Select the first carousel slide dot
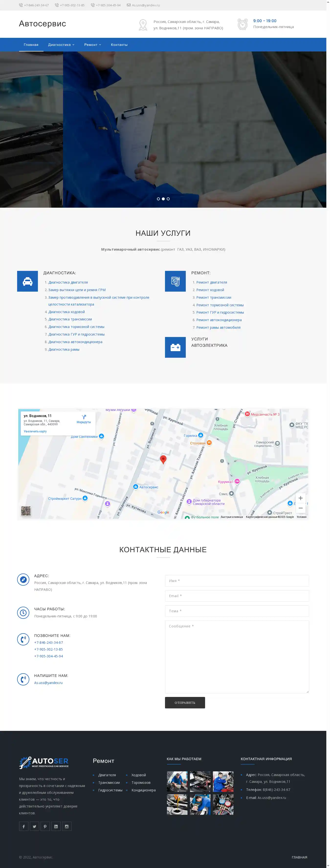The width and height of the screenshot is (330, 868). (x=158, y=199)
